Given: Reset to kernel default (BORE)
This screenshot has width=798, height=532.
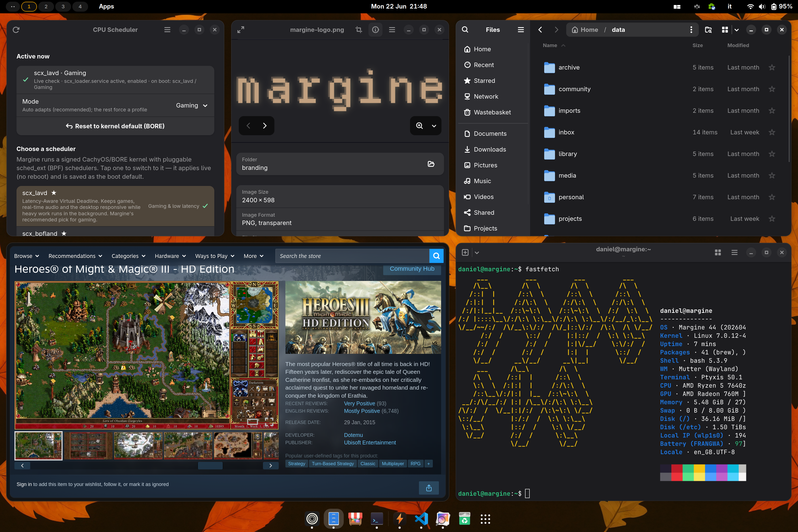Looking at the screenshot, I should click(x=115, y=126).
